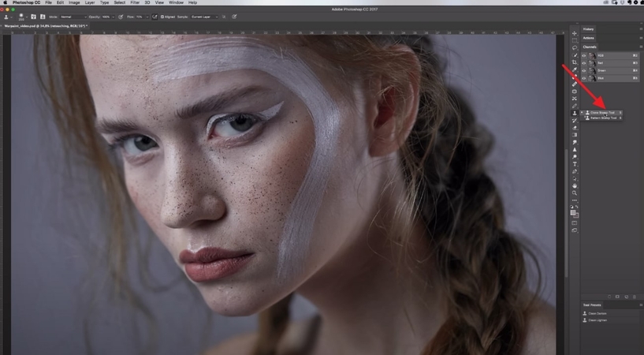The height and width of the screenshot is (355, 644).
Task: Select the Eyedropper tool
Action: pos(575,69)
